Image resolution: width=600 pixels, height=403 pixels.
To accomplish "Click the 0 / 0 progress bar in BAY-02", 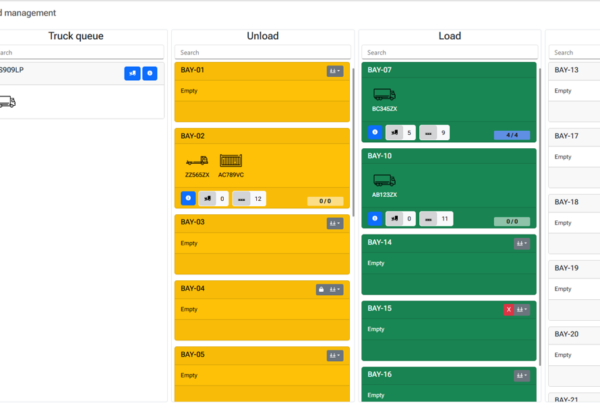I will click(x=325, y=201).
